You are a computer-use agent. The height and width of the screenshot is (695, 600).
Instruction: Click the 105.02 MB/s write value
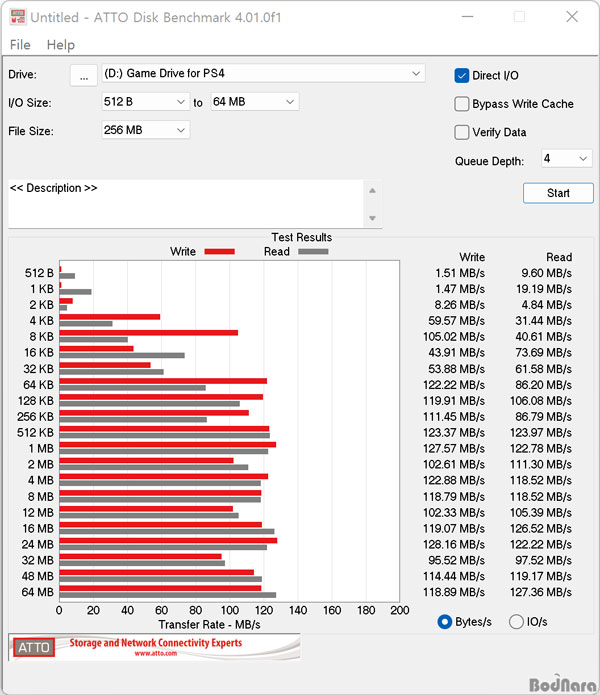(x=454, y=337)
